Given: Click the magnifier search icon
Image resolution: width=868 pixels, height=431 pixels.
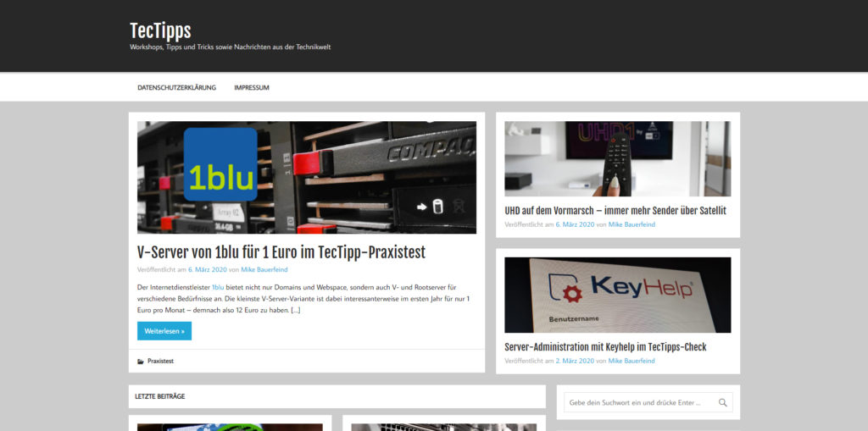Looking at the screenshot, I should coord(722,403).
